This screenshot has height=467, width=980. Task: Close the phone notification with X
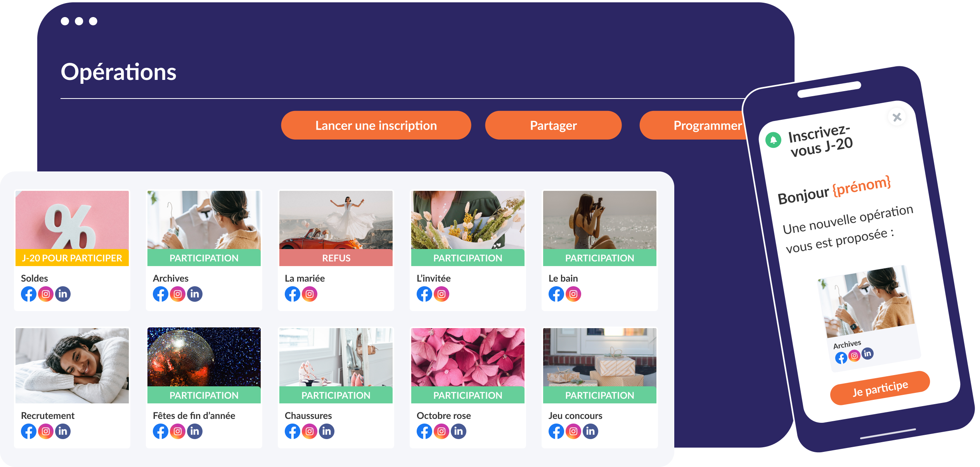pyautogui.click(x=897, y=117)
